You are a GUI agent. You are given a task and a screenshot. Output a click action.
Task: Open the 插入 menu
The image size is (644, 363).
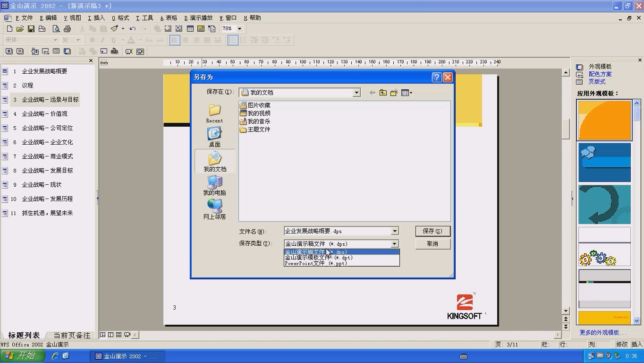[x=96, y=18]
